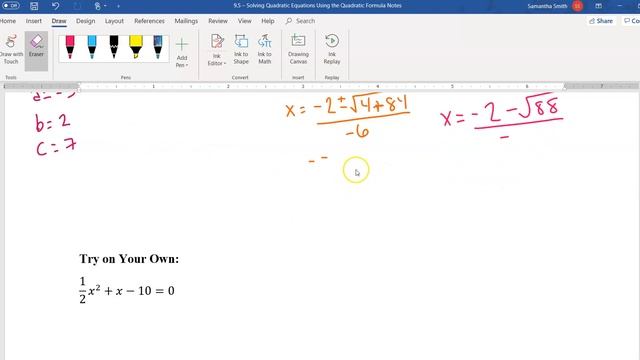The height and width of the screenshot is (360, 640).
Task: Open Customize Quick Access Toolbar arrow
Action: [118, 6]
